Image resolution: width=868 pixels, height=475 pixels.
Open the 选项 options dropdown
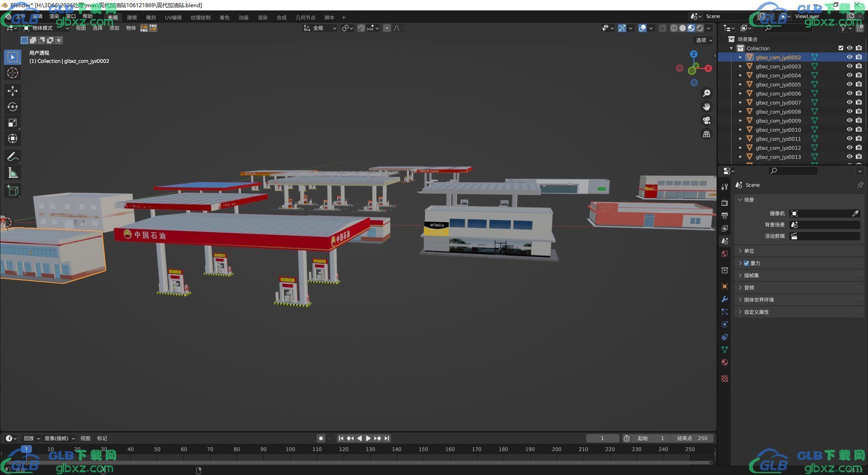tap(704, 40)
